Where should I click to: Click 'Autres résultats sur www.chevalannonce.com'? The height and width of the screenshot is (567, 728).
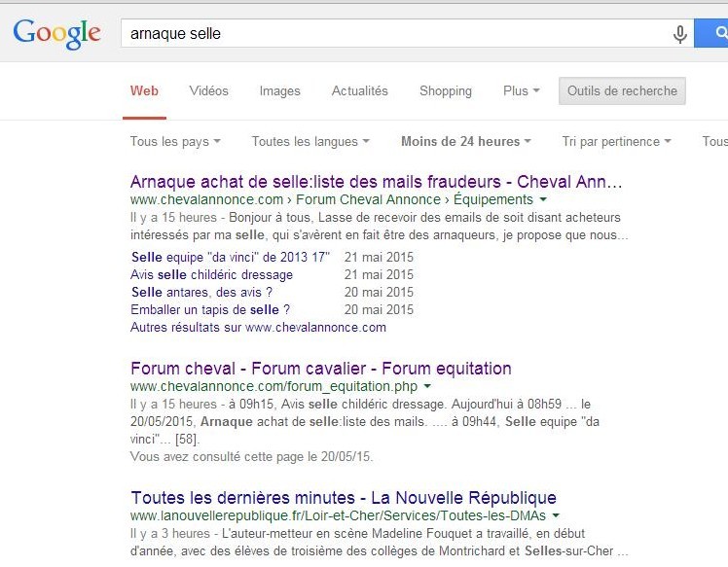click(x=258, y=328)
